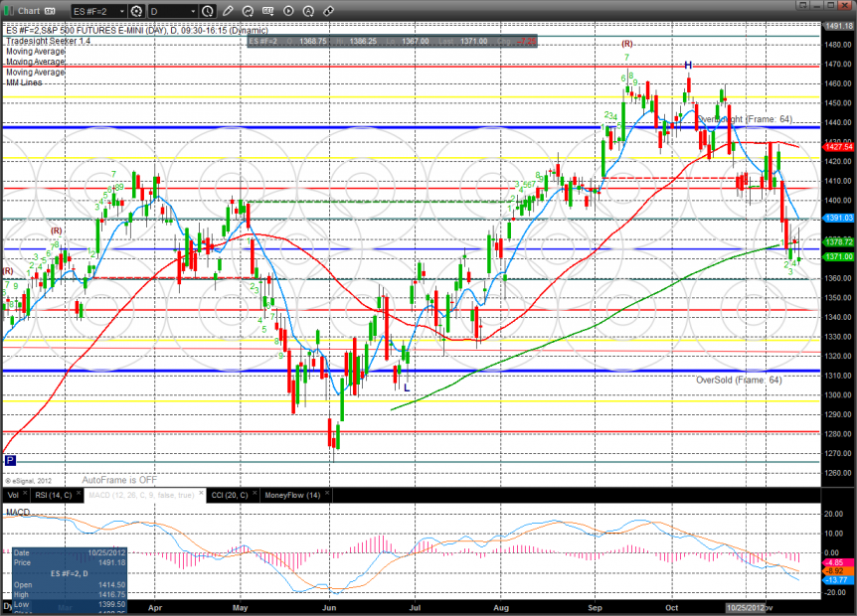
Task: Click the Date row in cursor data box
Action: 70,552
